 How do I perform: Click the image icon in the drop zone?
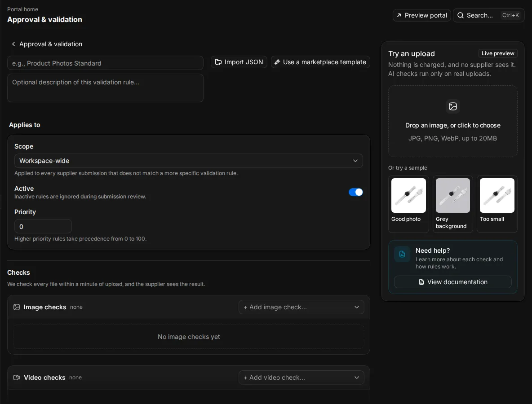coord(452,106)
